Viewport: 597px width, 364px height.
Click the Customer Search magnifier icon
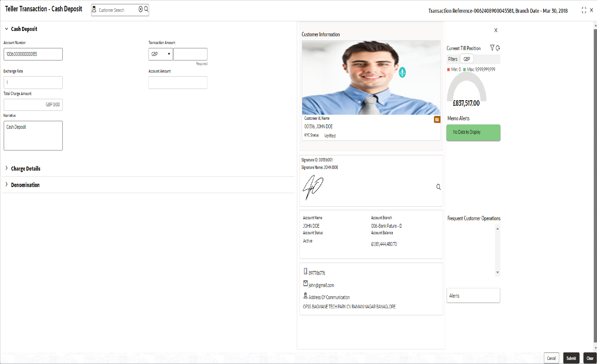pos(146,9)
